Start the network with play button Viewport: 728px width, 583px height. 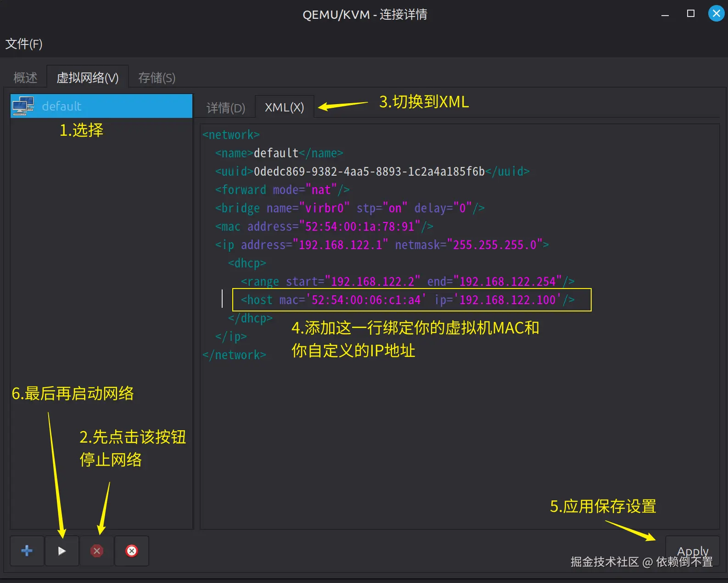(62, 550)
